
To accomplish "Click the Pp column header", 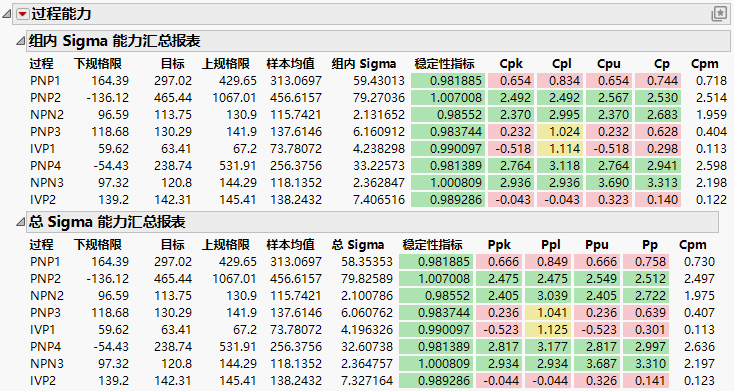I will coord(650,244).
